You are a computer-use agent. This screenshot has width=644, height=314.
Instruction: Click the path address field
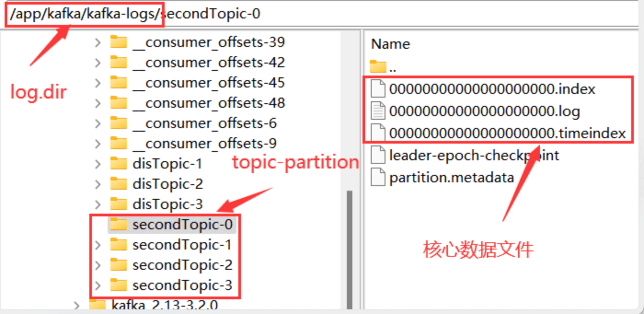coord(322,14)
